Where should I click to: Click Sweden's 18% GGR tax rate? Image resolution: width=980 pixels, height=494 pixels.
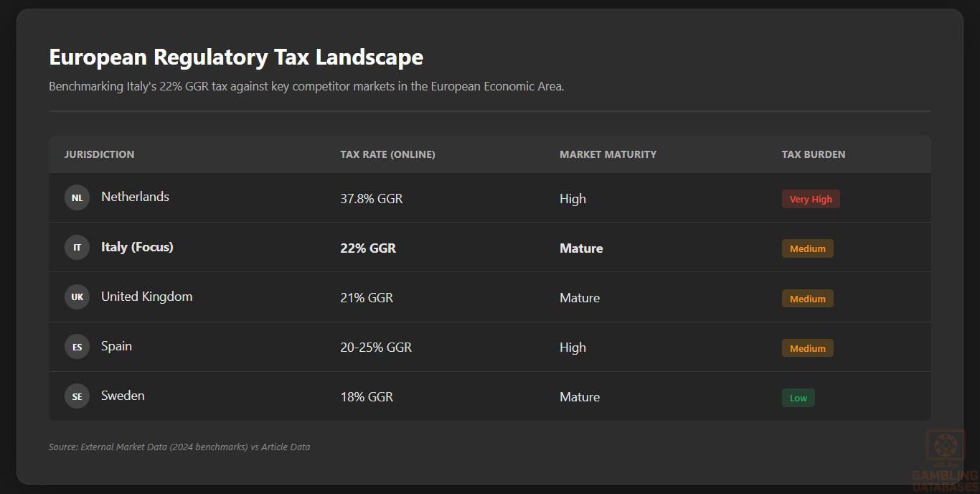coord(367,397)
